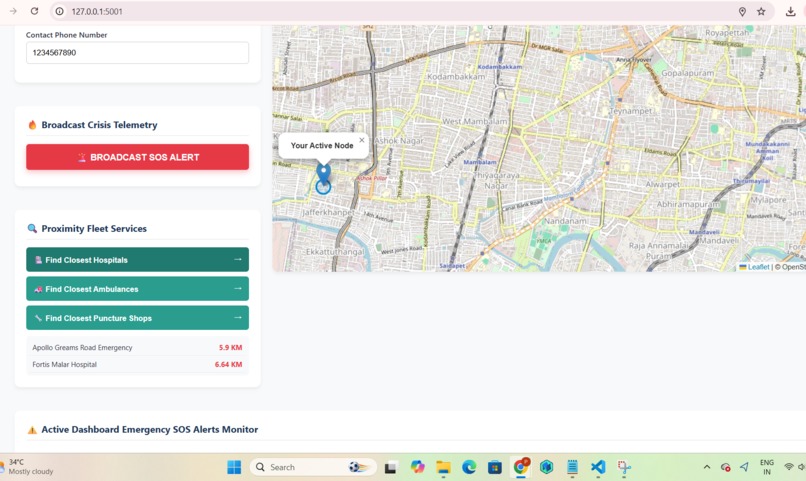Open Visual Studio Code from taskbar
This screenshot has width=806, height=481.
[598, 467]
